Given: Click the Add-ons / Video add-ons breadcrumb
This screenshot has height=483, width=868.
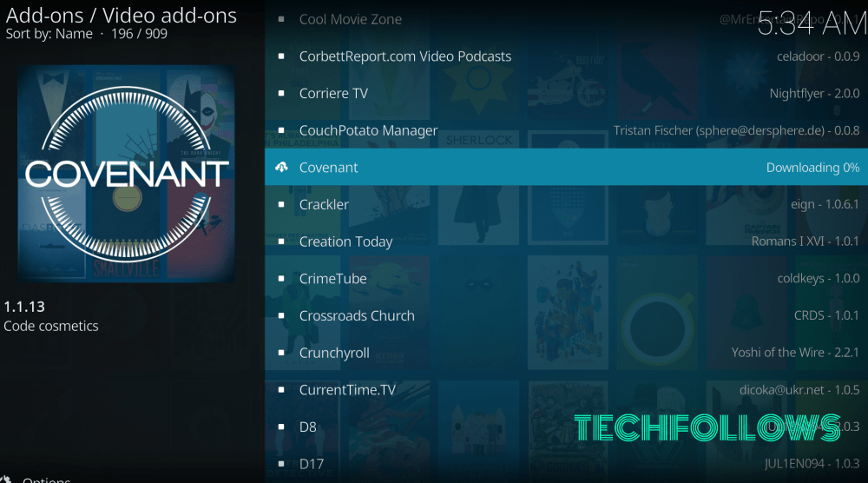Looking at the screenshot, I should click(x=122, y=15).
